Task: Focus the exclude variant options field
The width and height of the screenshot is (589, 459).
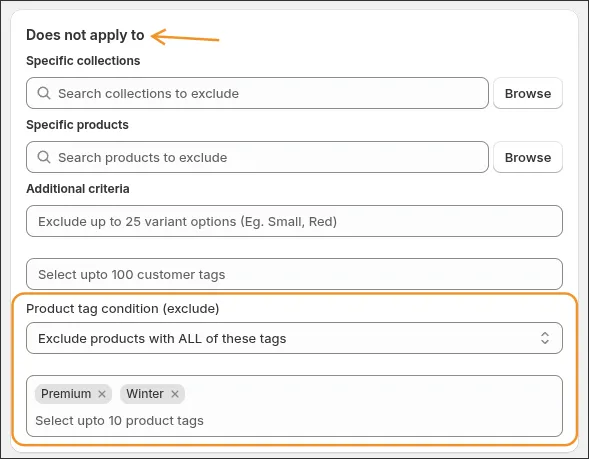Action: pos(294,221)
